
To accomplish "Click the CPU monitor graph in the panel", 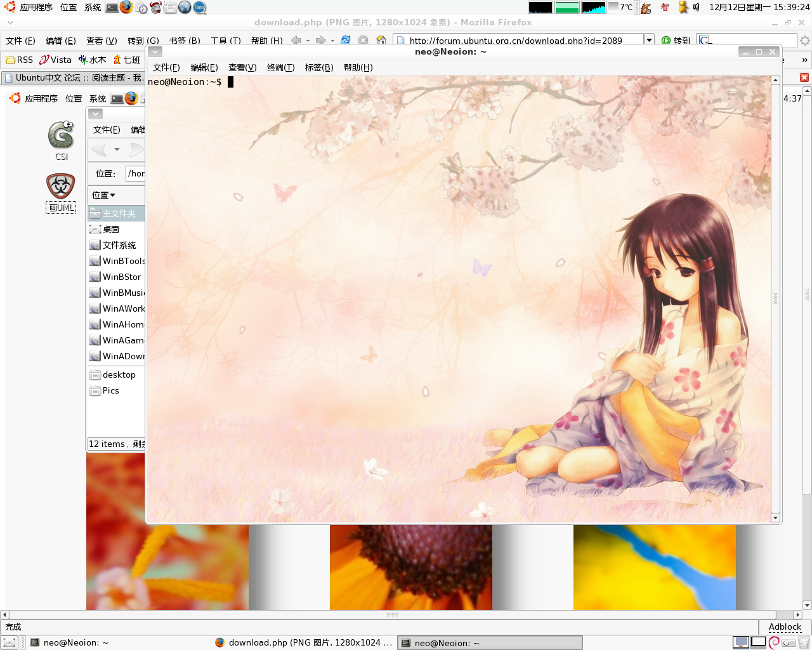I will (x=540, y=8).
